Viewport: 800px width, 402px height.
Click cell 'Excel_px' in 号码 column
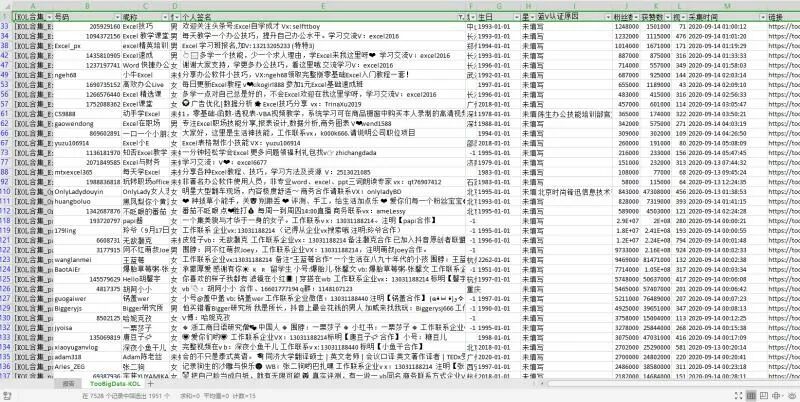click(87, 46)
